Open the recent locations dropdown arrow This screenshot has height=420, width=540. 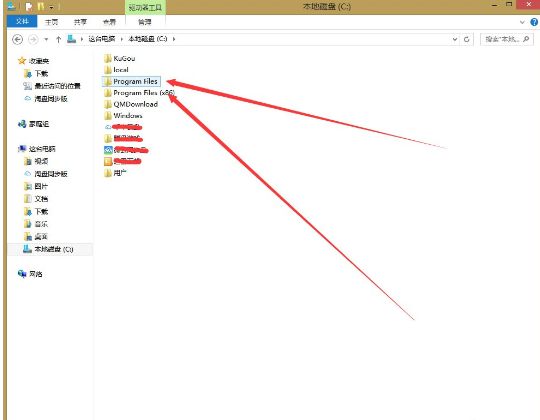(46, 40)
